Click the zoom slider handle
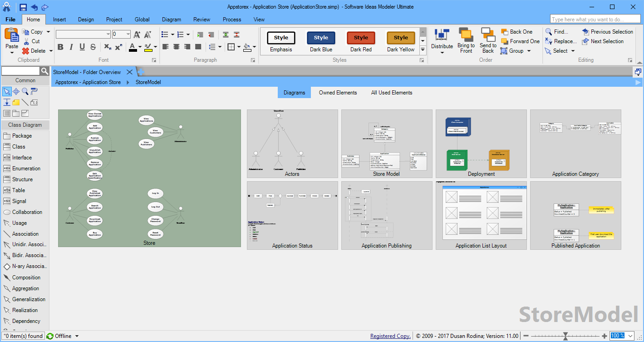Image resolution: width=644 pixels, height=342 pixels. [565, 336]
